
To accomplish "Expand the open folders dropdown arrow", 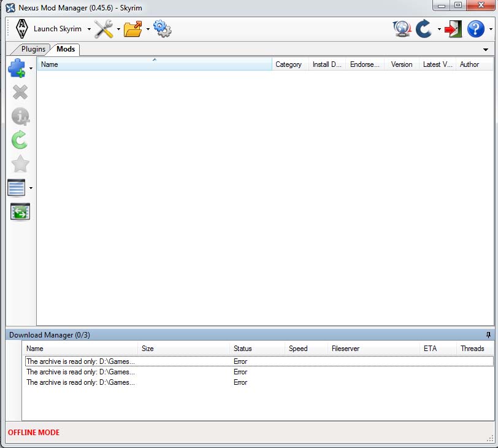I will pos(148,29).
